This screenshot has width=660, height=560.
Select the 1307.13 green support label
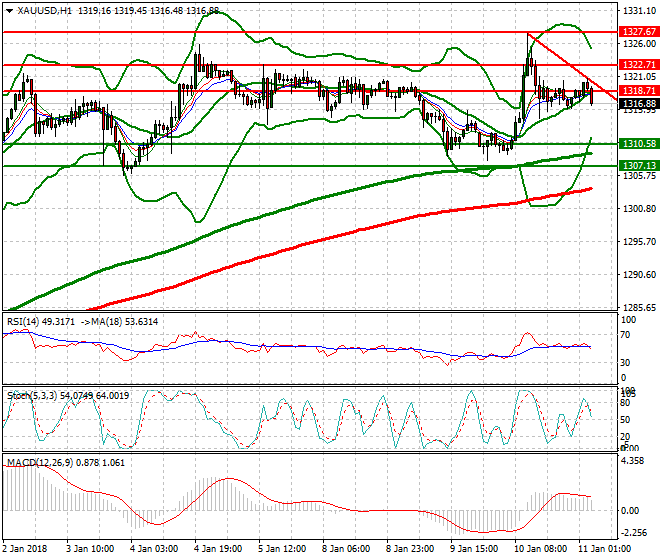coord(637,166)
